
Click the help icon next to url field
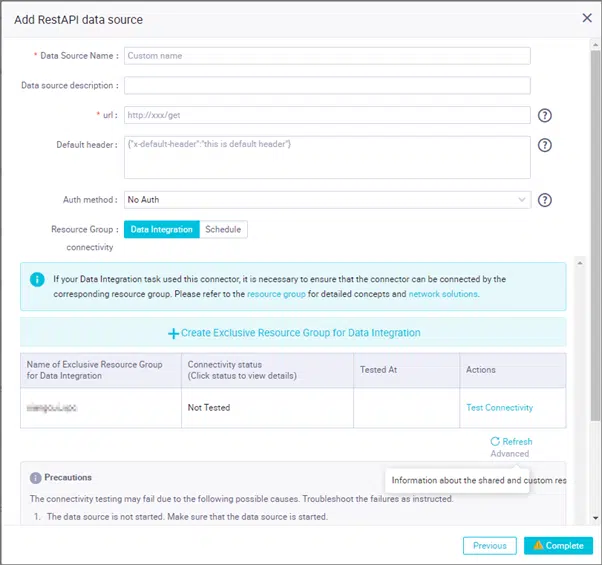[x=545, y=115]
